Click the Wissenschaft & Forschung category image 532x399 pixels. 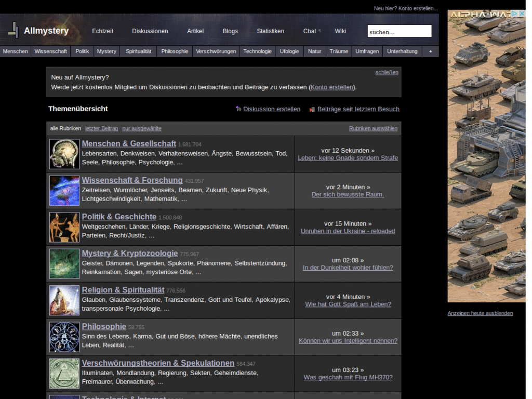coord(64,191)
